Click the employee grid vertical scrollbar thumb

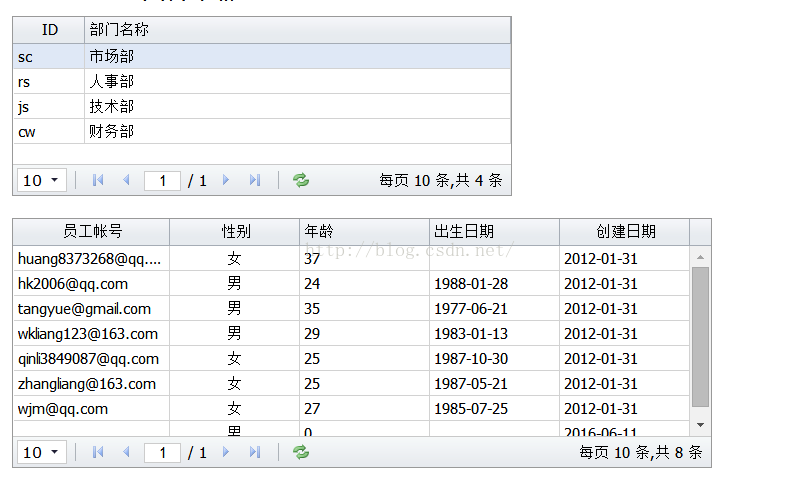[x=700, y=337]
